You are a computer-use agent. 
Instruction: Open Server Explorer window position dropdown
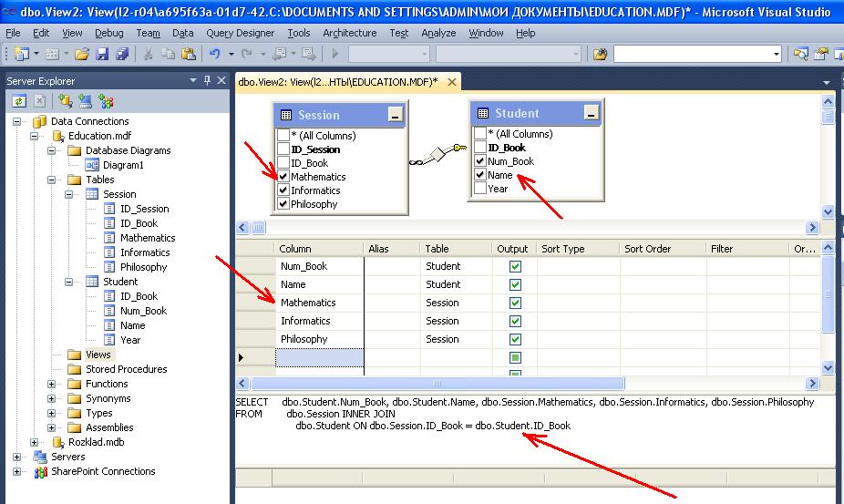click(192, 80)
